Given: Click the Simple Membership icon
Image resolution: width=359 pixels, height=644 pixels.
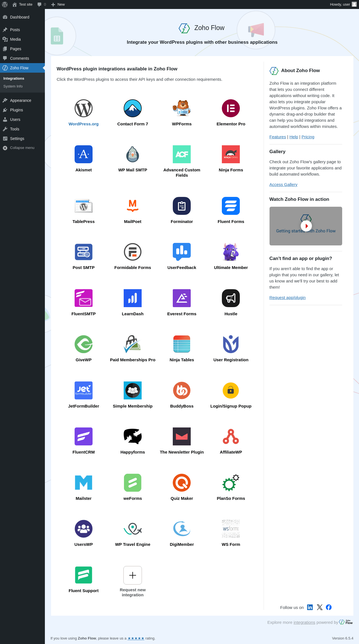Looking at the screenshot, I should tap(133, 390).
